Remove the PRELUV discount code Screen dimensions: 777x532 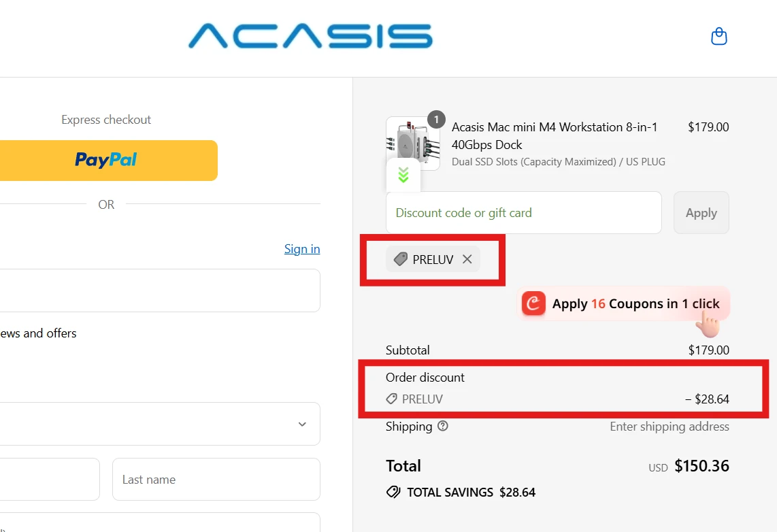pyautogui.click(x=467, y=259)
